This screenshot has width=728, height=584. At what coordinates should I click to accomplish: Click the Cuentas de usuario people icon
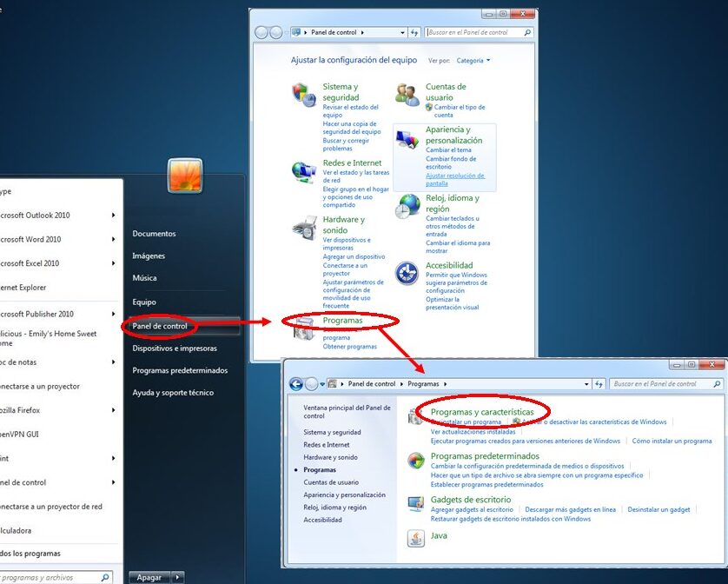(407, 93)
